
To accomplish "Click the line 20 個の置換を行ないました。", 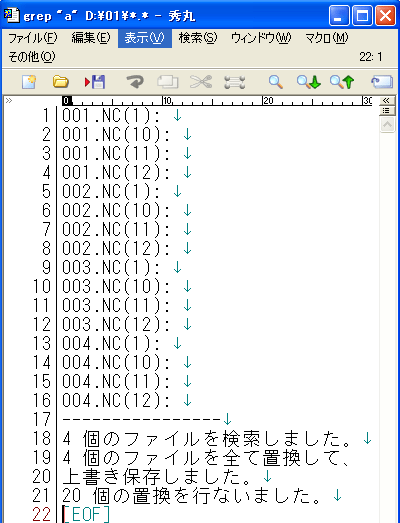I will point(192,496).
